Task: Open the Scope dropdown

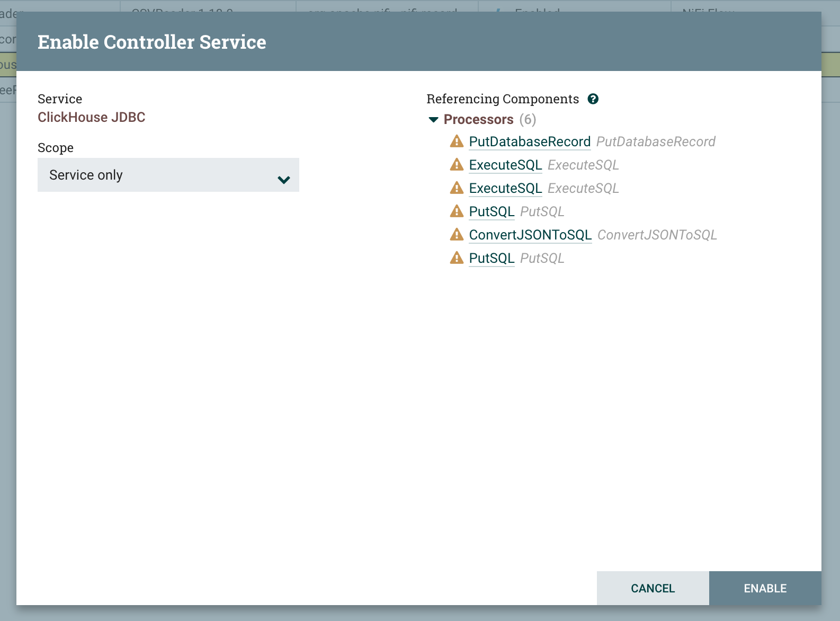Action: (168, 175)
